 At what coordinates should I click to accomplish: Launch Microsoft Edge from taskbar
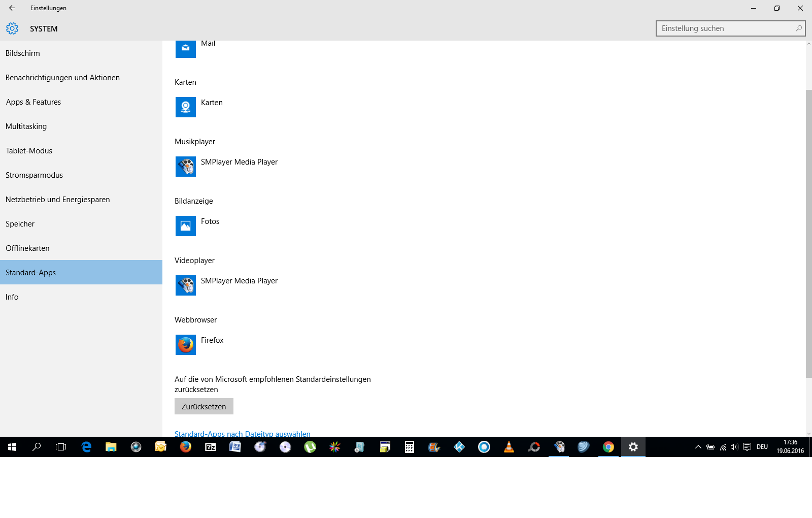[x=86, y=447]
